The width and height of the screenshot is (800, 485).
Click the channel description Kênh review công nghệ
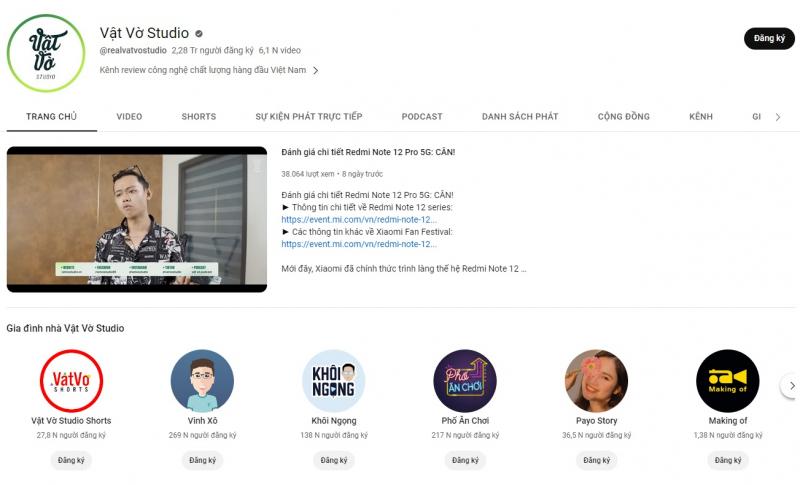pos(203,70)
